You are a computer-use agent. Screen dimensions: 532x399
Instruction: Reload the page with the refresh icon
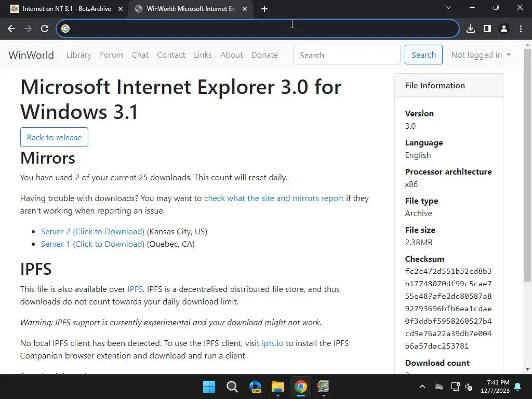45,29
